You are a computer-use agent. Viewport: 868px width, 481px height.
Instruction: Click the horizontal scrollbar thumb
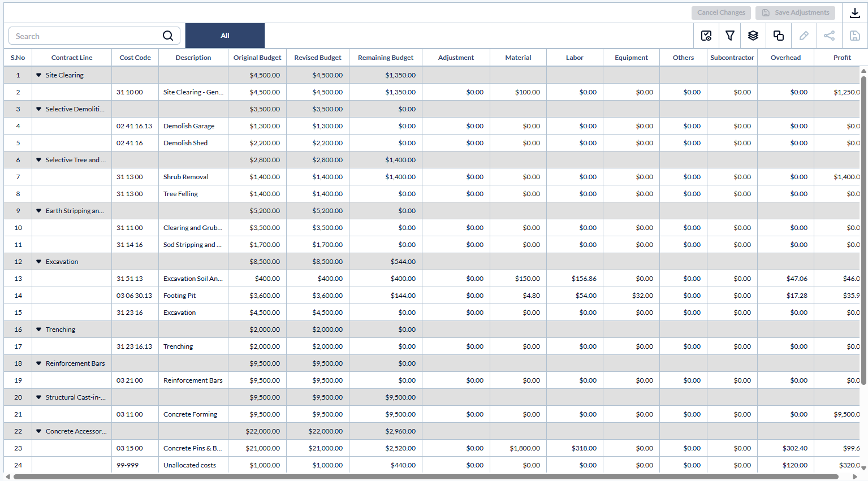[425, 477]
